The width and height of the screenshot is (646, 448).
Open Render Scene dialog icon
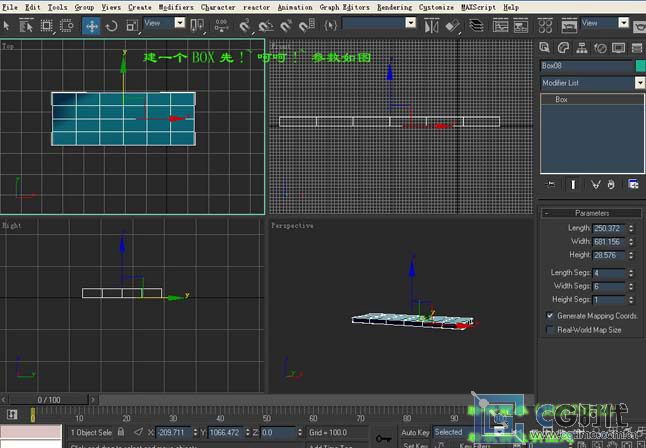(x=569, y=26)
